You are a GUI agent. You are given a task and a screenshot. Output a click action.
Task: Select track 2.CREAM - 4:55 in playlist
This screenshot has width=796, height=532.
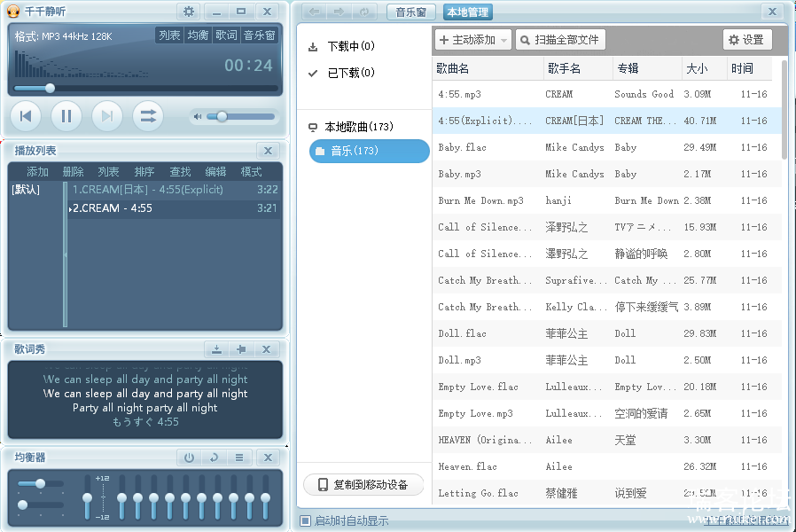[x=174, y=208]
